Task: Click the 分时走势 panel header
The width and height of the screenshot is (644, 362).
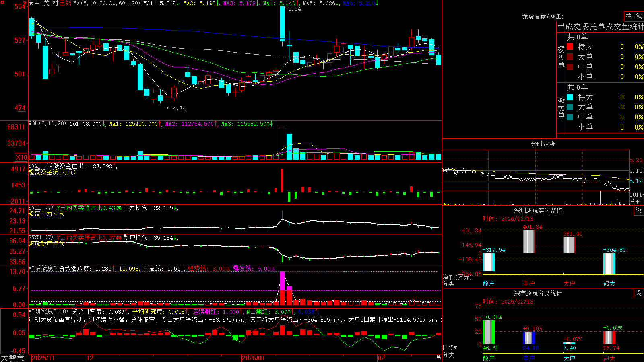Action: click(543, 144)
